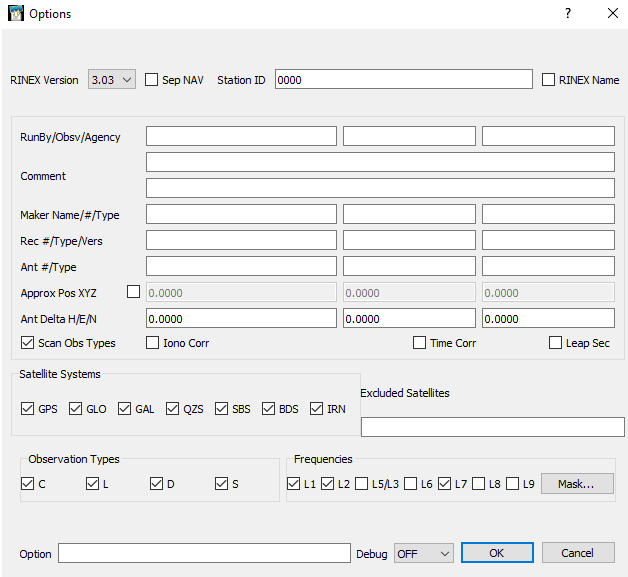Toggle observation type S checkbox
Screen dimensions: 628x577
pyautogui.click(x=221, y=483)
